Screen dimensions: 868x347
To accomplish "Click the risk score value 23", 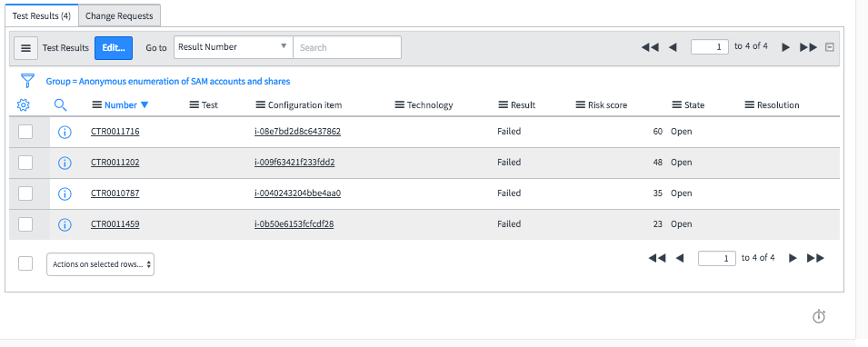I will point(658,224).
